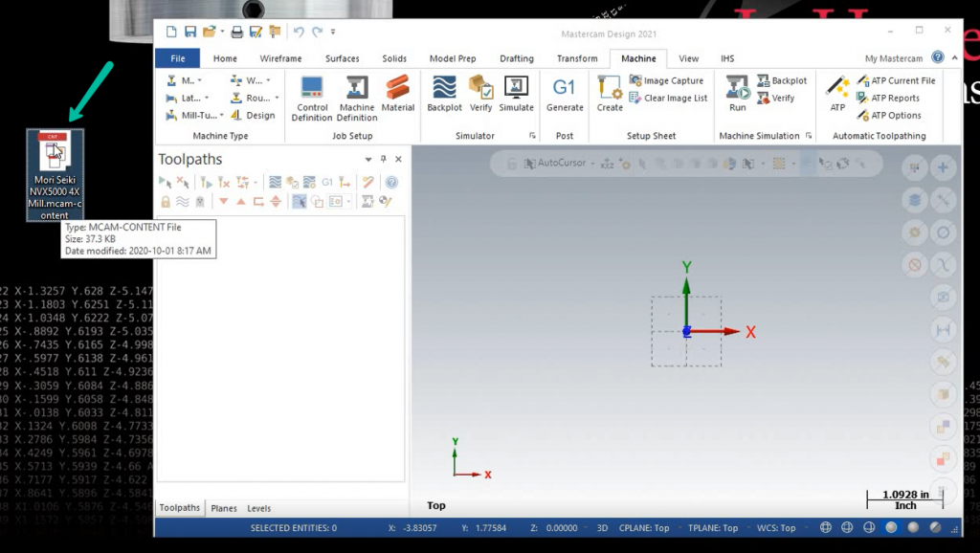Expand the Lathe machine type dropdown

(x=207, y=99)
